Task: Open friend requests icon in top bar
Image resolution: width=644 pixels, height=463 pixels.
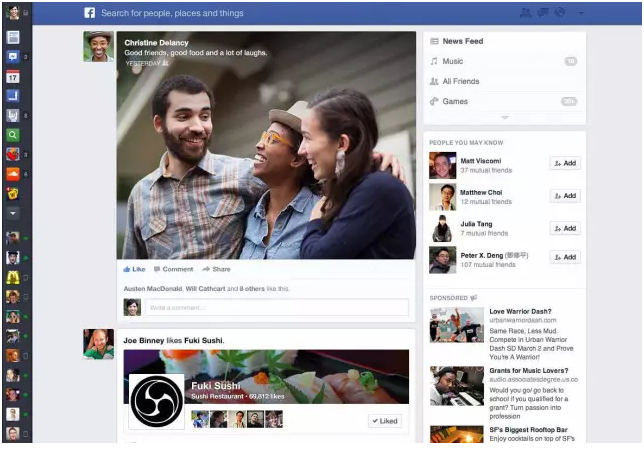Action: coord(525,13)
